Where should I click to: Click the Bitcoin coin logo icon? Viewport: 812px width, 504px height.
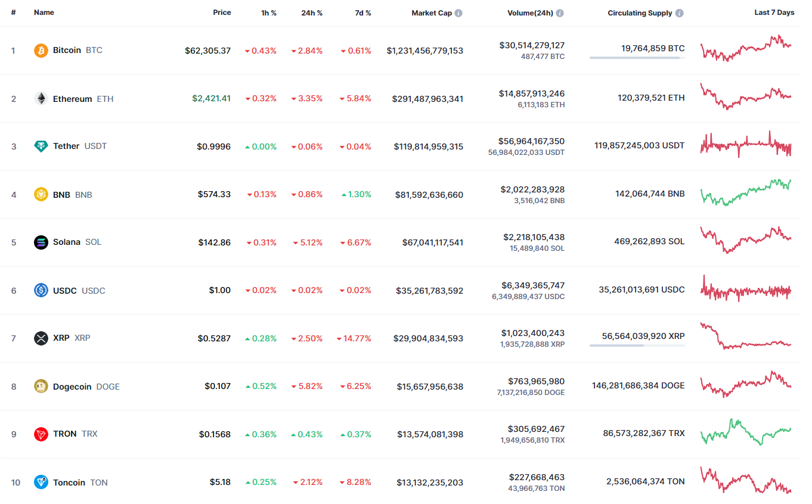click(41, 51)
